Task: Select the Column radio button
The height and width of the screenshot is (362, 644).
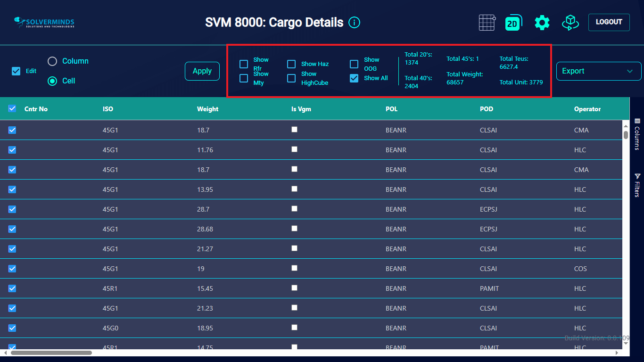Action: click(52, 61)
